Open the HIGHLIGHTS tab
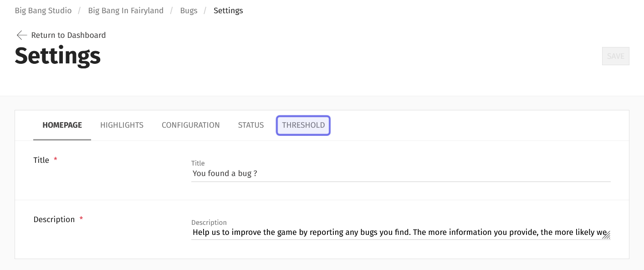644x270 pixels. tap(122, 125)
